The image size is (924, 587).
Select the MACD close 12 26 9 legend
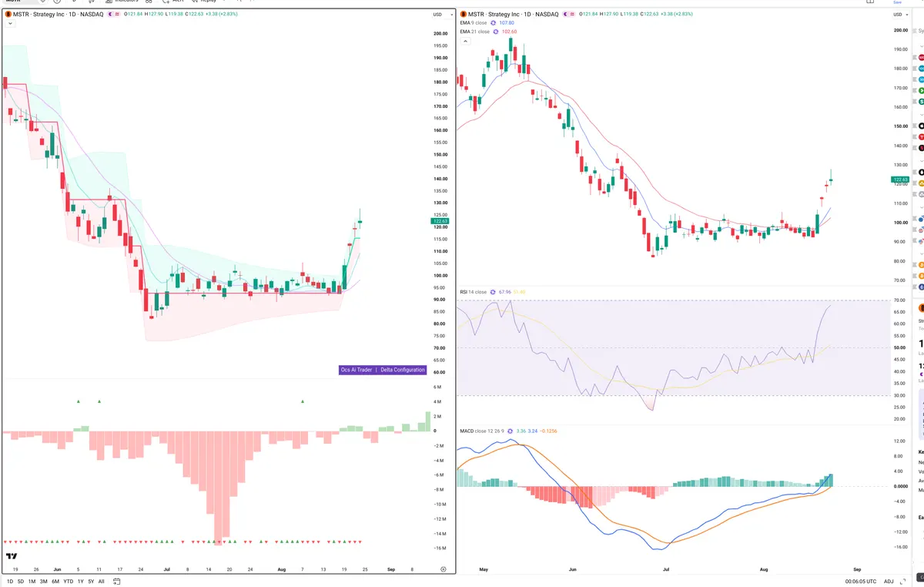pos(482,431)
